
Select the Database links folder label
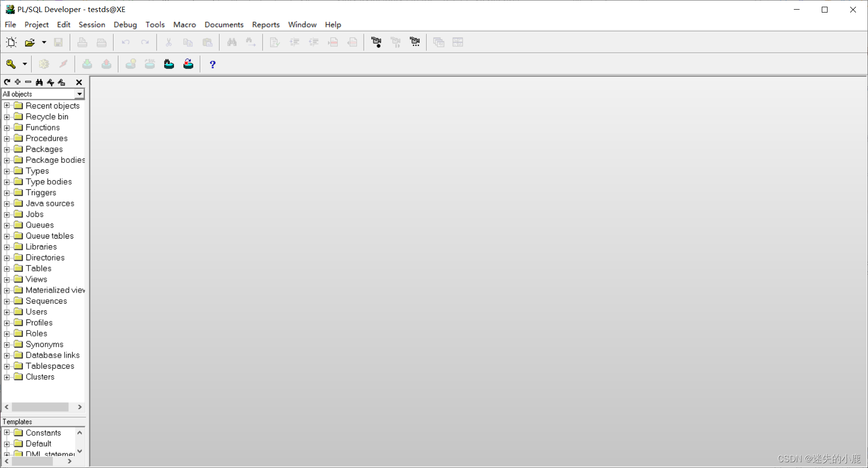(53, 355)
